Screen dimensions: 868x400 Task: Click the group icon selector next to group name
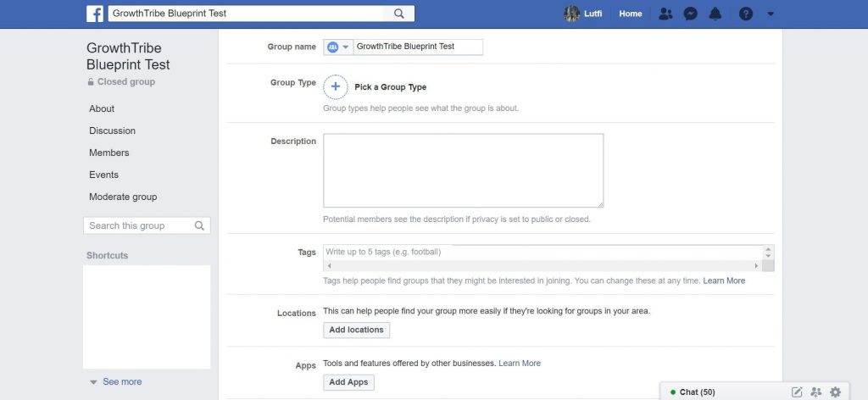(x=338, y=47)
